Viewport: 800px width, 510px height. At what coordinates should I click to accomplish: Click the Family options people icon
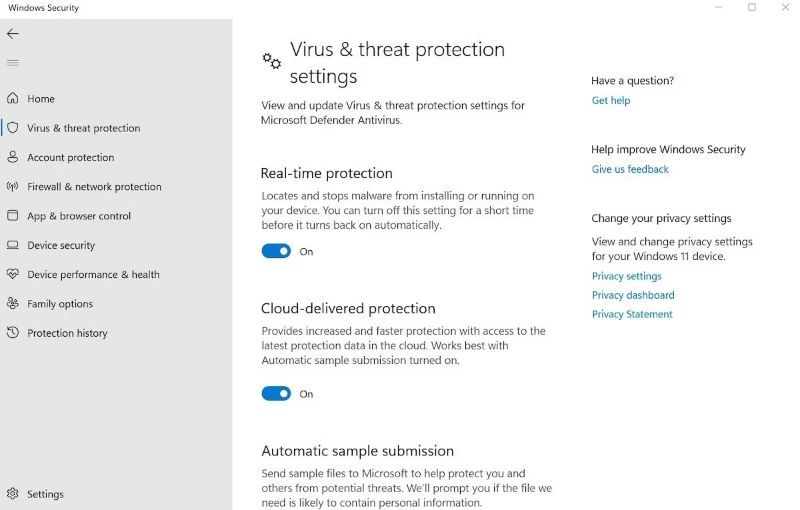tap(13, 304)
